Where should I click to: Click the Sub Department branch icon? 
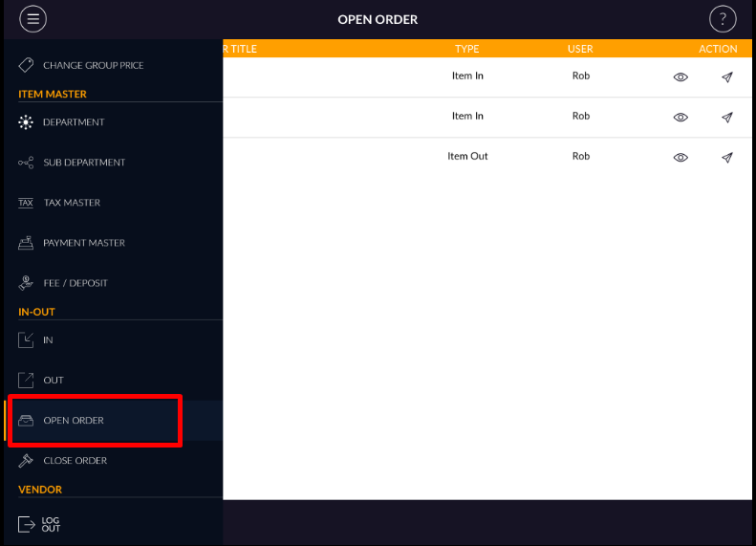26,163
